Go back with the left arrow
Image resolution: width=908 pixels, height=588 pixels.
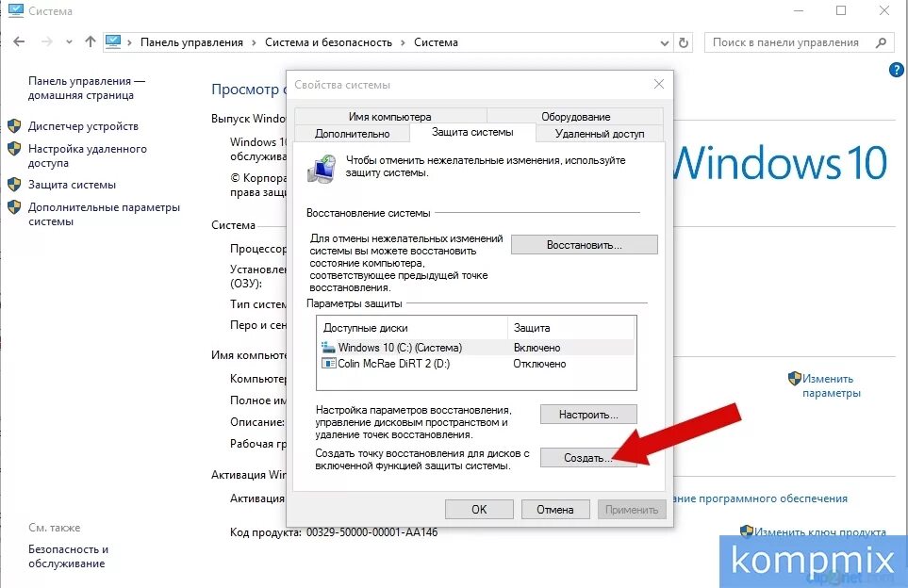[x=19, y=41]
